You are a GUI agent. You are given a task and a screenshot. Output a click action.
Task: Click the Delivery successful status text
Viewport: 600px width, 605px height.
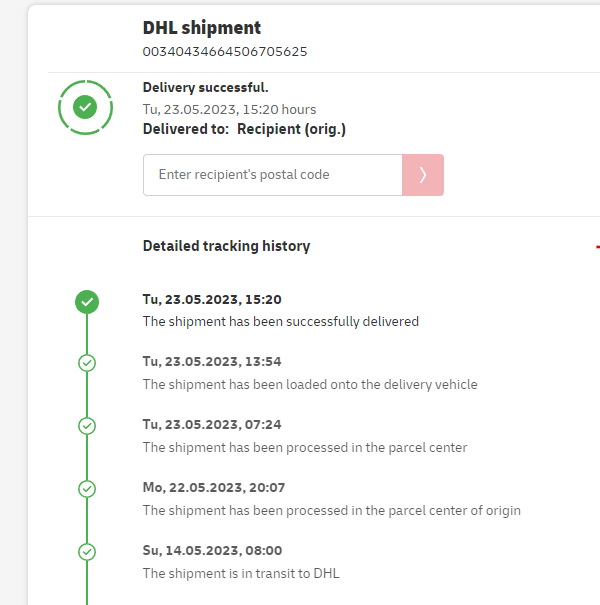click(x=205, y=88)
